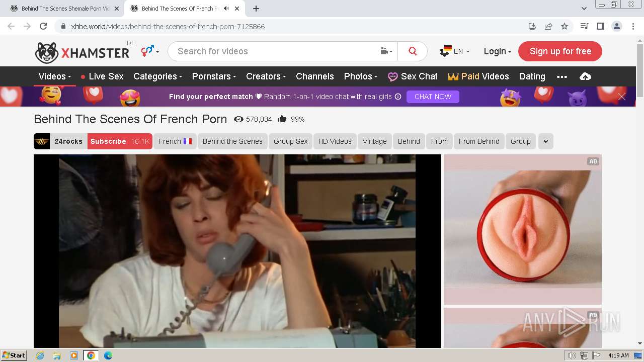This screenshot has width=644, height=362.
Task: Expand the Categories menu
Action: coord(157,76)
